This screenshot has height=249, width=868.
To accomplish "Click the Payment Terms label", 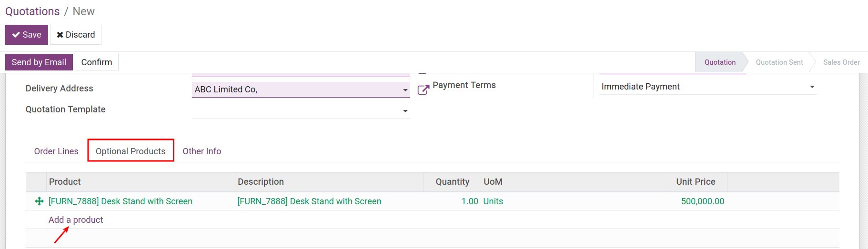I will point(464,85).
